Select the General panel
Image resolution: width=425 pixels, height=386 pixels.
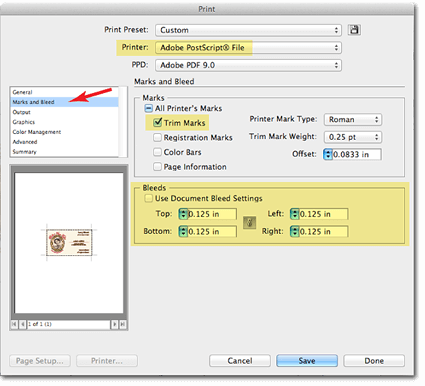(x=65, y=92)
